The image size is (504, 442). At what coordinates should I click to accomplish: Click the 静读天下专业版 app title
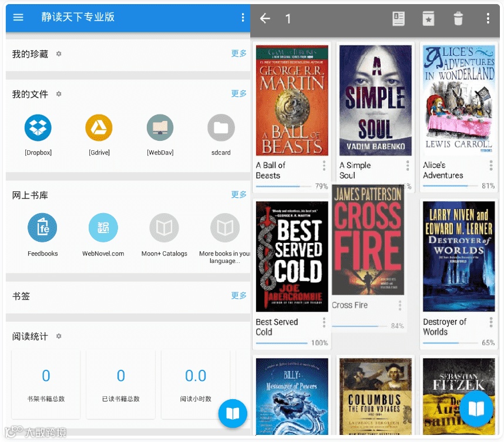coord(78,17)
